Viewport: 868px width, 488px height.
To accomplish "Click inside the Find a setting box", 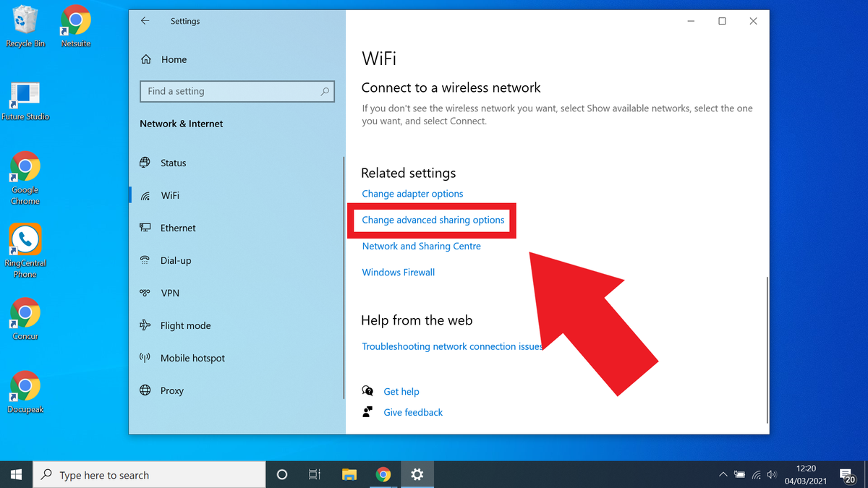I will point(237,91).
